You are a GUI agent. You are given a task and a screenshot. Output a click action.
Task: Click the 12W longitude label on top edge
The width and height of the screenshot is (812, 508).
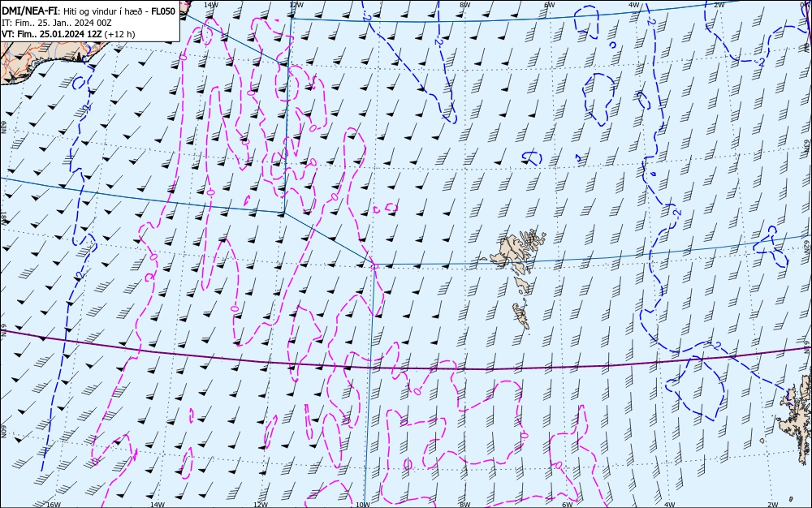296,4
